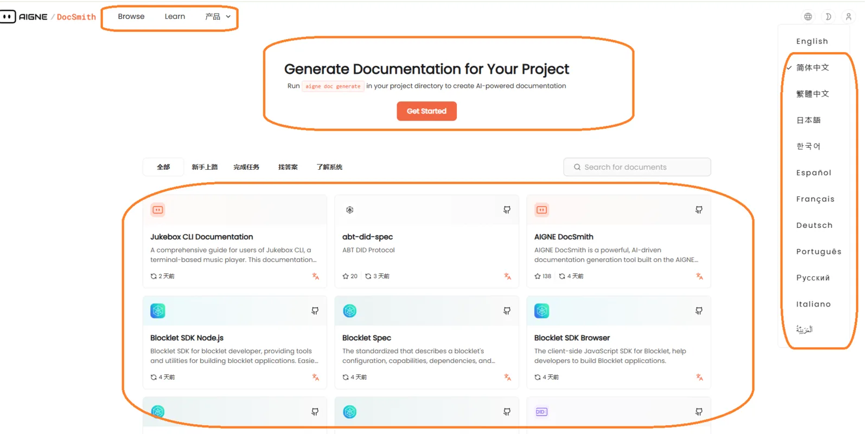Click translate icon on Blocklet Spec card
The width and height of the screenshot is (868, 434).
tap(508, 377)
